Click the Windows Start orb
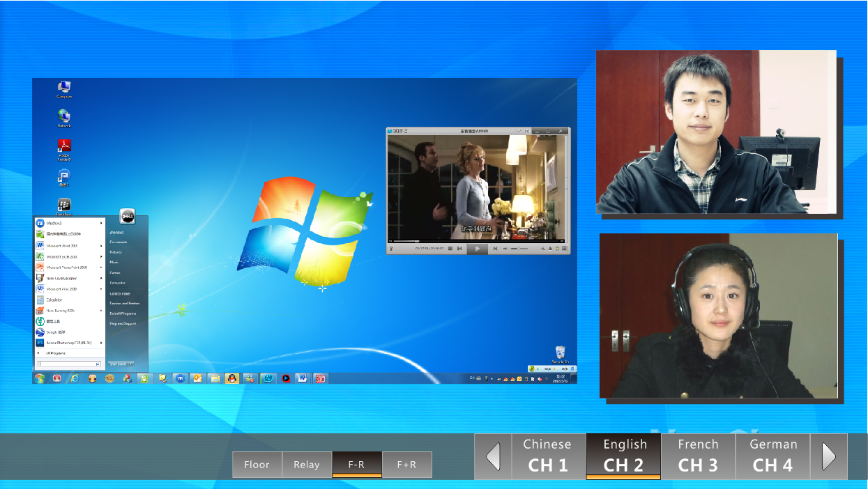This screenshot has height=489, width=868. (40, 378)
